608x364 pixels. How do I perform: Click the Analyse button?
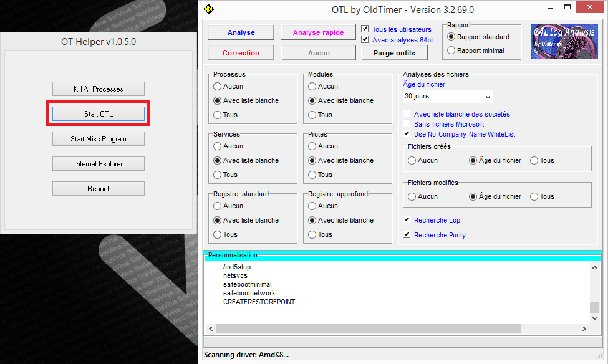point(241,32)
